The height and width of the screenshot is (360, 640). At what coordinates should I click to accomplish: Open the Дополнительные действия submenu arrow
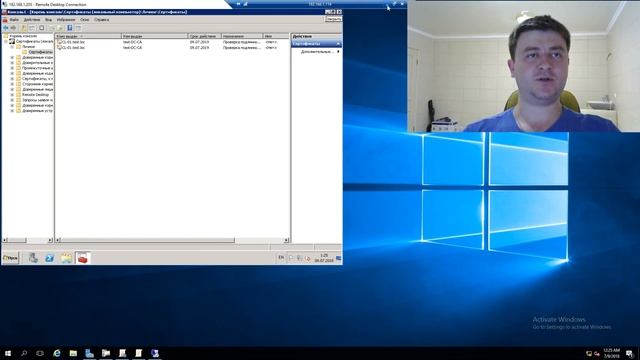(338, 52)
